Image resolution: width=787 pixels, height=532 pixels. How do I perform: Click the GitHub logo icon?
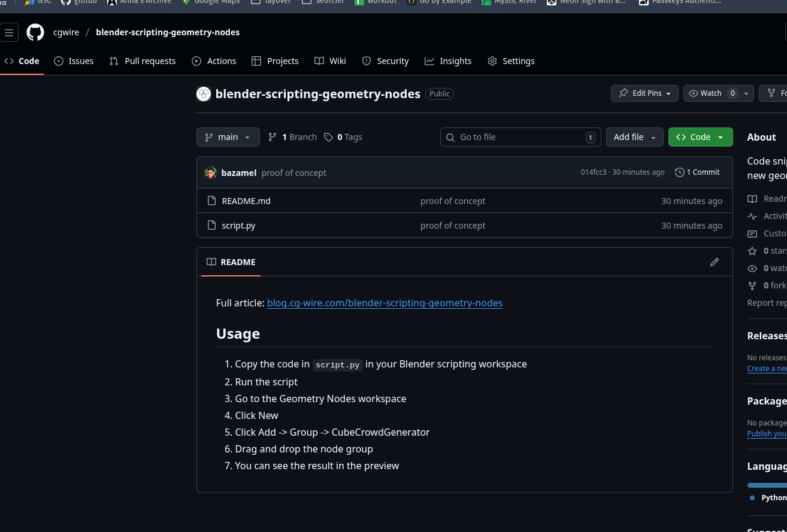[35, 32]
